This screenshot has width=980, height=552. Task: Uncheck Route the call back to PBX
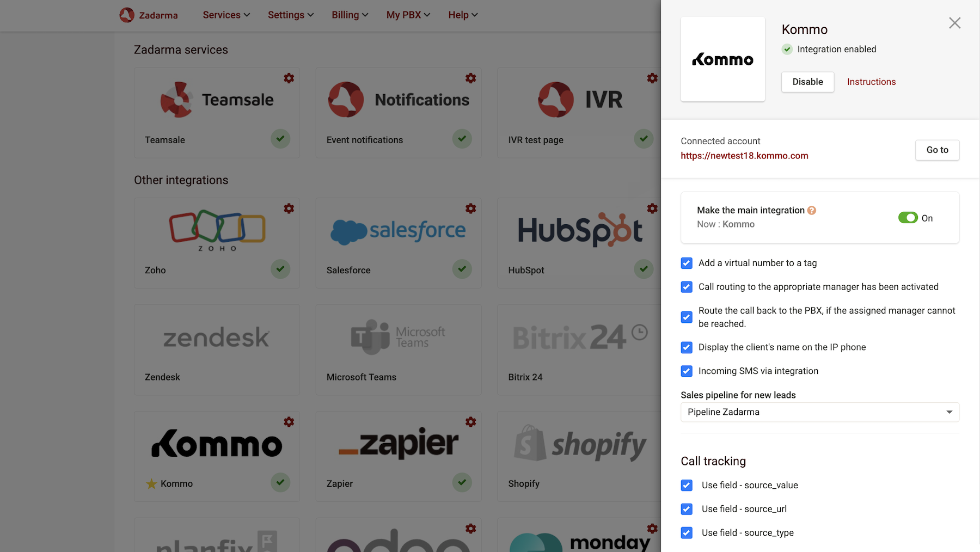(x=687, y=317)
